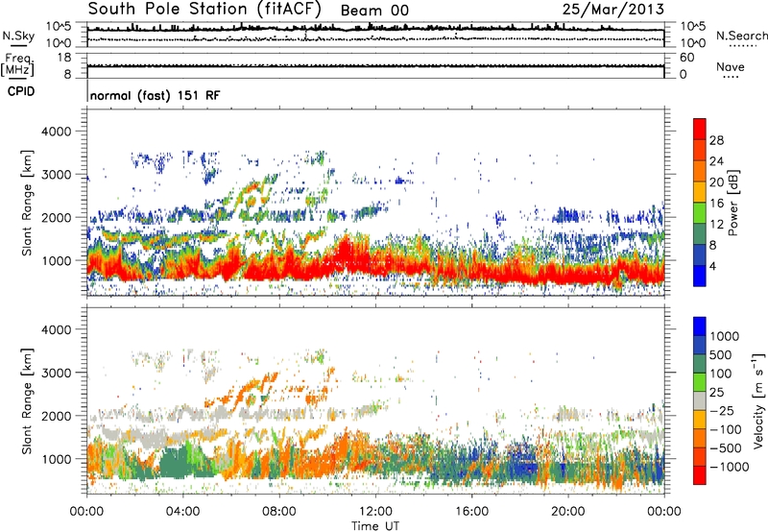Pick the red top segment of the power colorbar
Screen dimensions: 768x532
click(700, 129)
